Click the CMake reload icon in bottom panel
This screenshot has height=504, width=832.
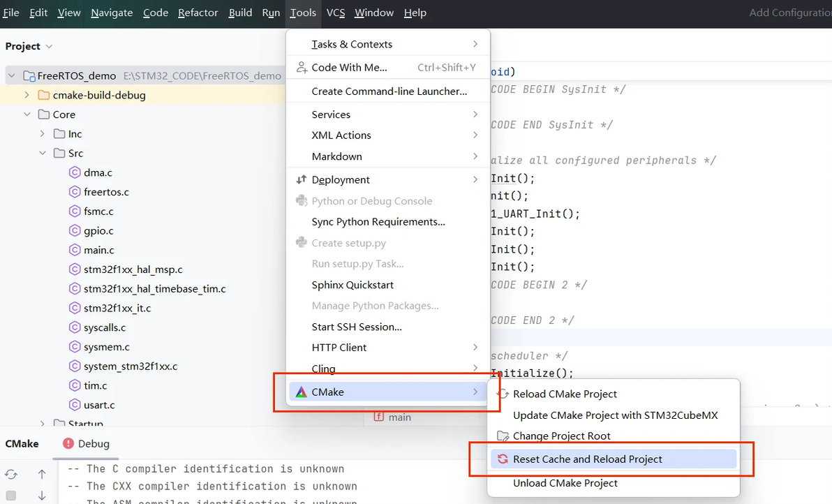(x=11, y=475)
